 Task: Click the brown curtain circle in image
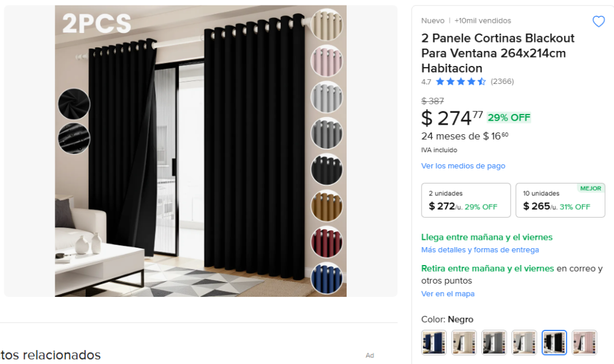point(327,206)
